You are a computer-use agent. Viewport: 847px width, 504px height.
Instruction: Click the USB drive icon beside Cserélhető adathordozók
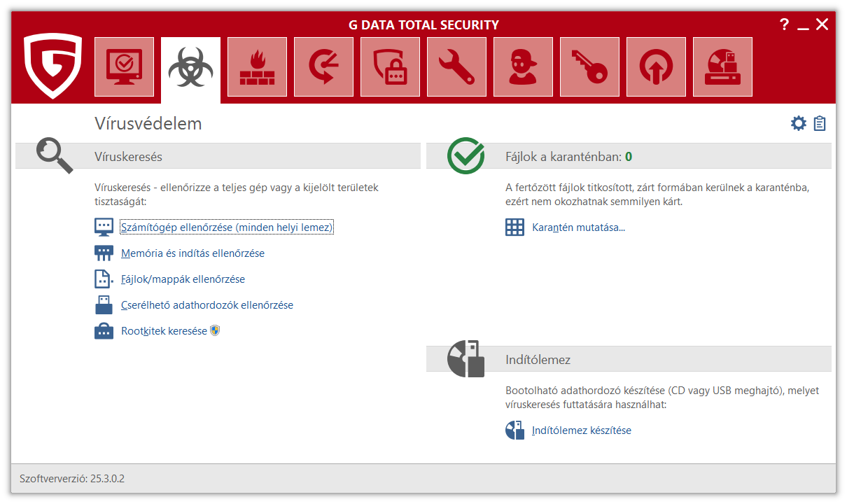point(104,305)
